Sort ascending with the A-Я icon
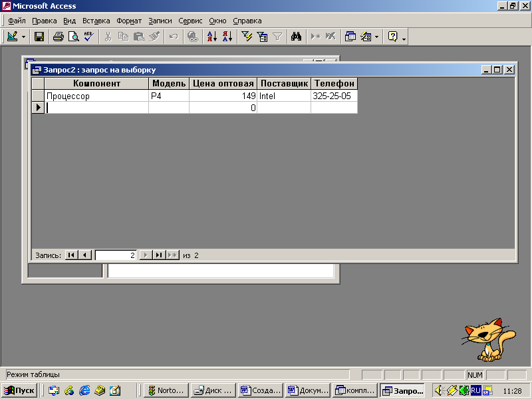 [x=212, y=37]
